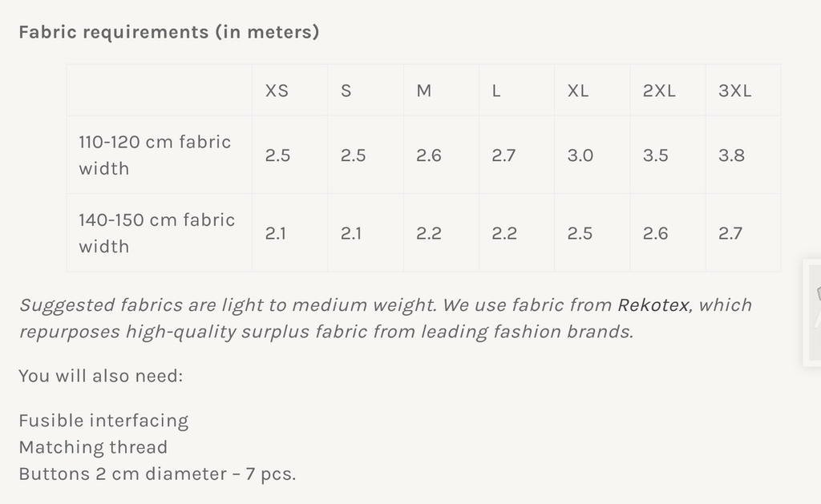
Task: Select the 2.6 value in the 2XL column
Action: tap(656, 233)
